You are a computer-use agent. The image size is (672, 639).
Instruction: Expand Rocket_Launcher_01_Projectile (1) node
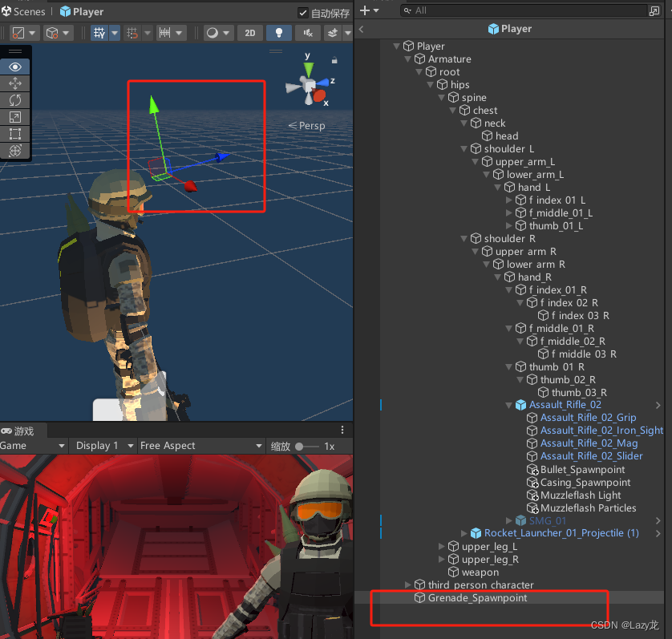(x=464, y=534)
